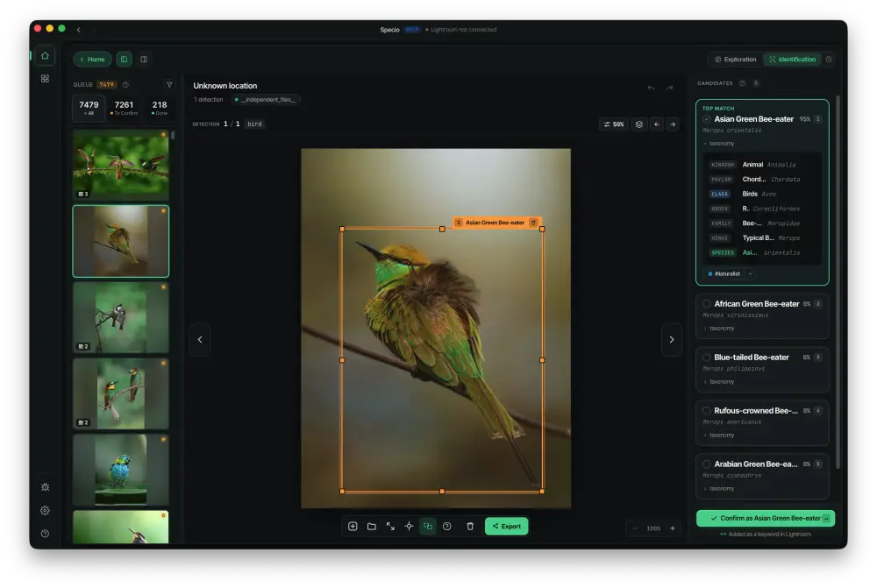Expand image to fit with arrows icon

pos(390,527)
